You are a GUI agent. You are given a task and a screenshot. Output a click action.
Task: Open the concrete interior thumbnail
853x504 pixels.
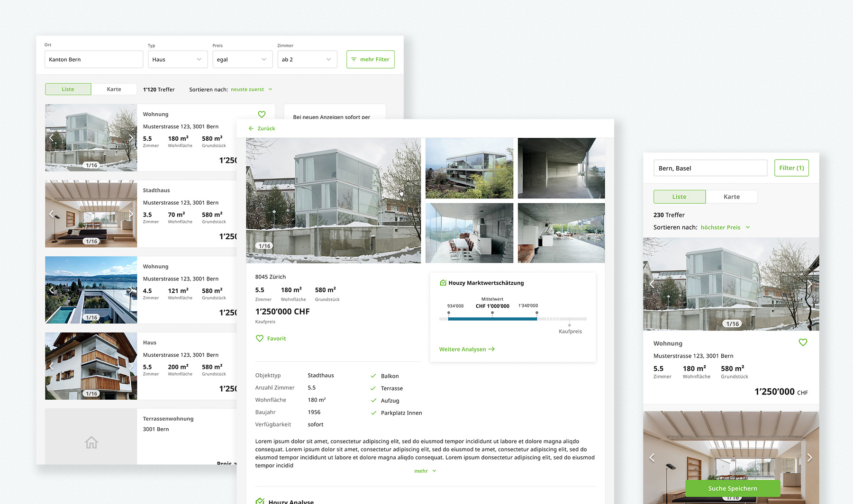(561, 168)
